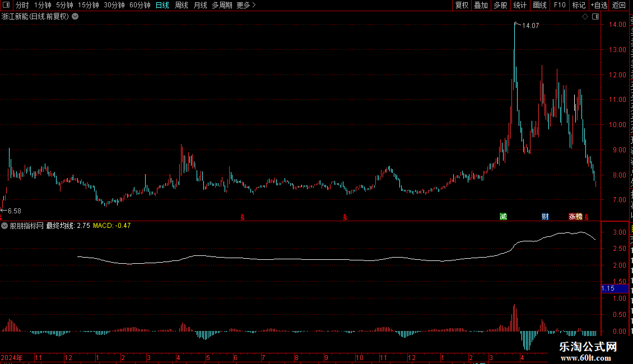Select the 30分钟 period
Viewport: 633px width, 364px height.
[114, 5]
